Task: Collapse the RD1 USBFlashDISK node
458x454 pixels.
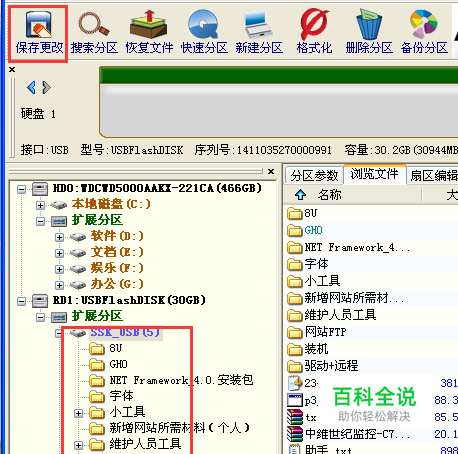Action: coord(21,301)
